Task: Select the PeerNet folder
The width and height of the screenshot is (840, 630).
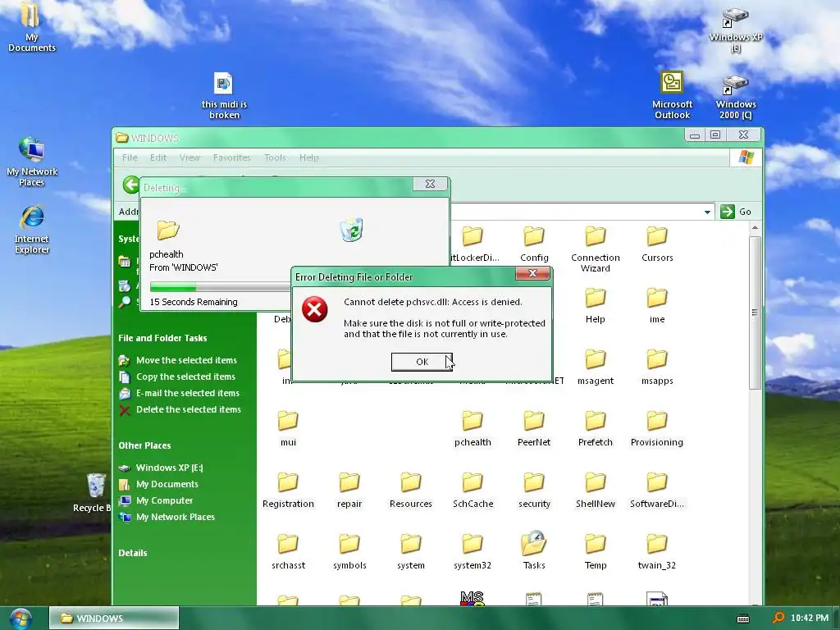Action: click(x=534, y=429)
